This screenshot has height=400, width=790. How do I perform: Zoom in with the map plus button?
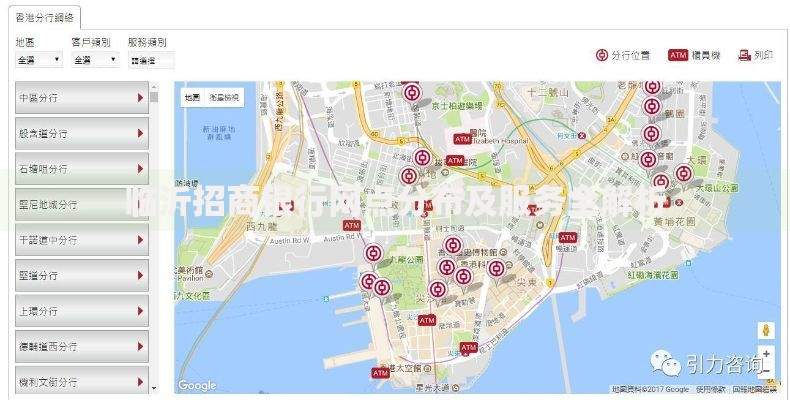(x=766, y=354)
